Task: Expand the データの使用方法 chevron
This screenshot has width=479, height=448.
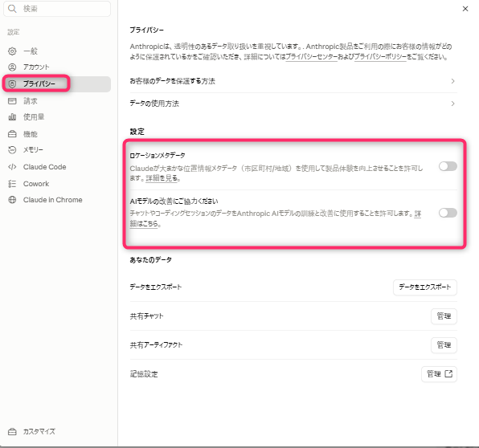Action: coord(452,104)
